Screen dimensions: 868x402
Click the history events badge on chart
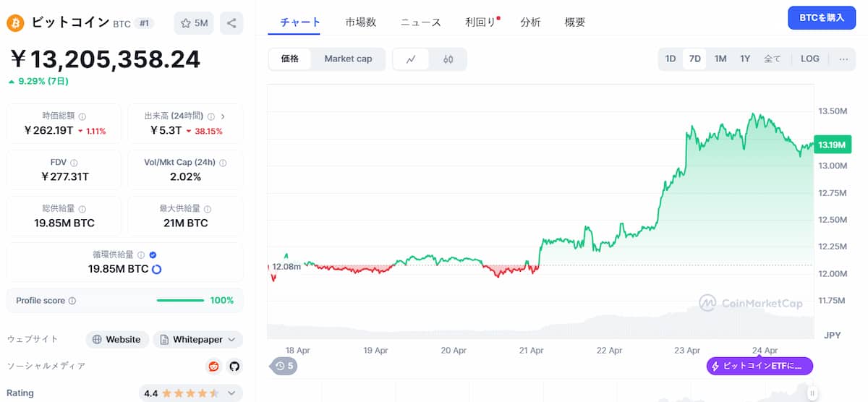[x=284, y=366]
